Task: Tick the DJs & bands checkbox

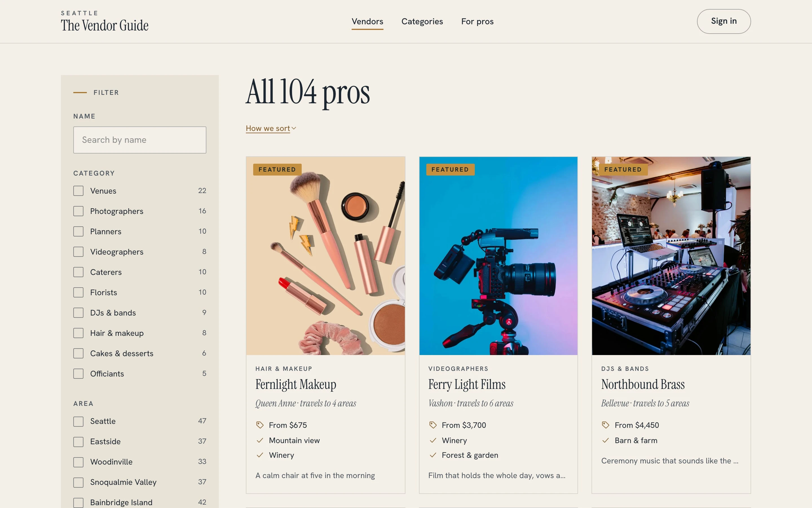Action: 78,313
